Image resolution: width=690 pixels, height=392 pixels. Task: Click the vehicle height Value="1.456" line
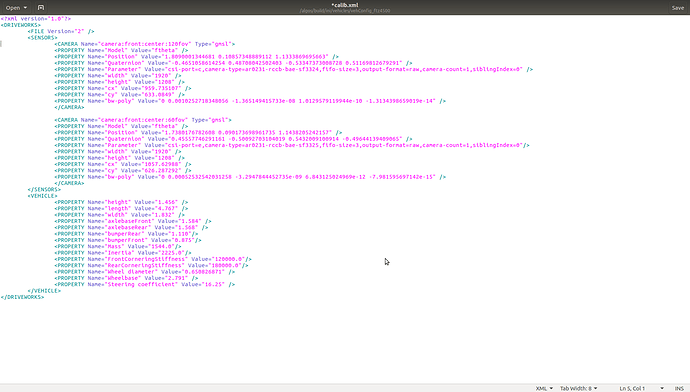pos(121,202)
